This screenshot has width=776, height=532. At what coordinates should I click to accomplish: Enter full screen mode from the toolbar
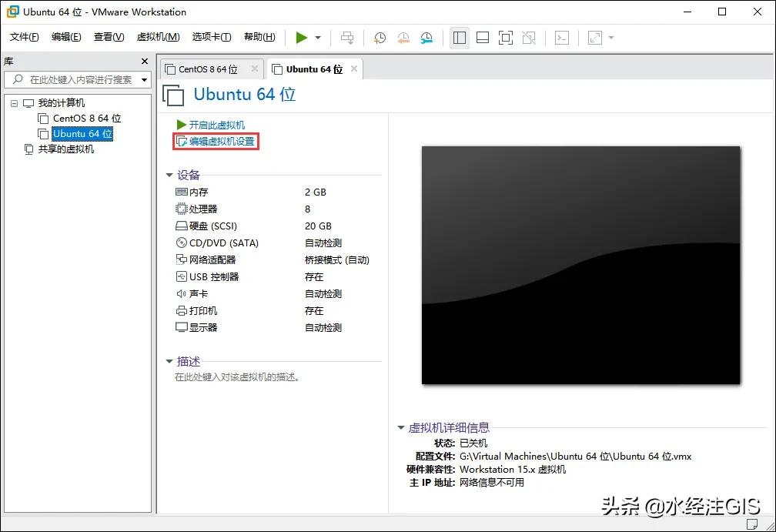point(505,37)
